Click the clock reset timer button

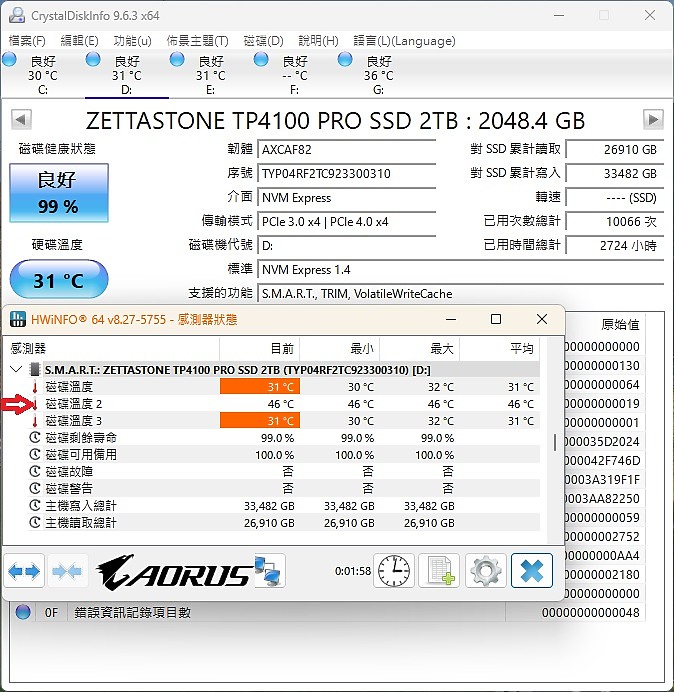pyautogui.click(x=394, y=571)
